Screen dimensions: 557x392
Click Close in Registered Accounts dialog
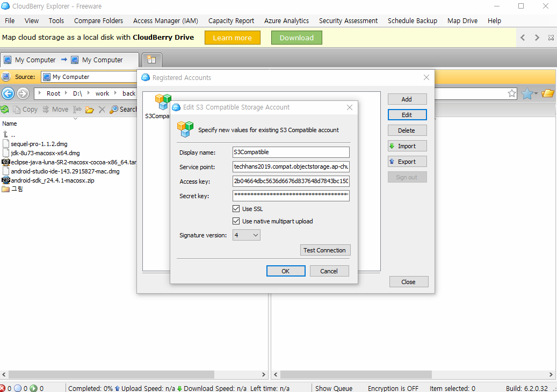(x=409, y=281)
